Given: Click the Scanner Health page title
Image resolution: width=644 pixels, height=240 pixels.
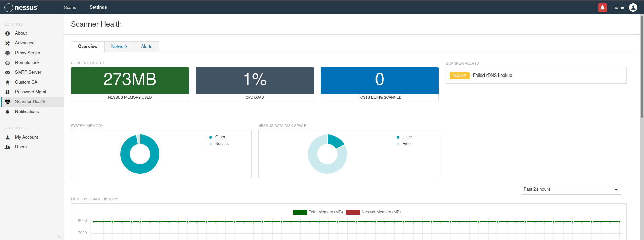Looking at the screenshot, I should (x=96, y=24).
